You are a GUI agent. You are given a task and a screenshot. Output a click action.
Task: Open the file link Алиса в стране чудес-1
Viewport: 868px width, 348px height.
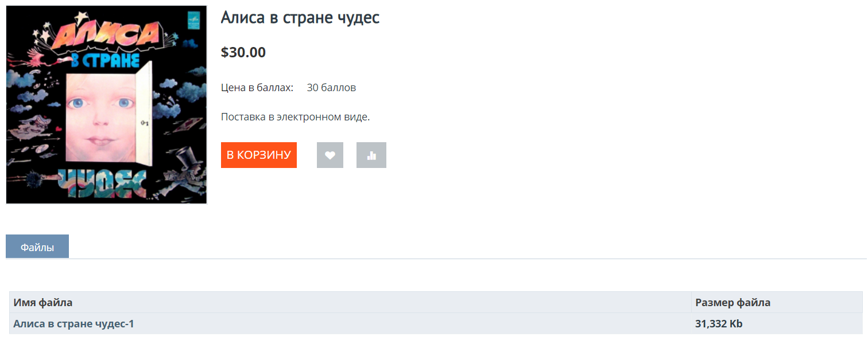[x=73, y=324]
